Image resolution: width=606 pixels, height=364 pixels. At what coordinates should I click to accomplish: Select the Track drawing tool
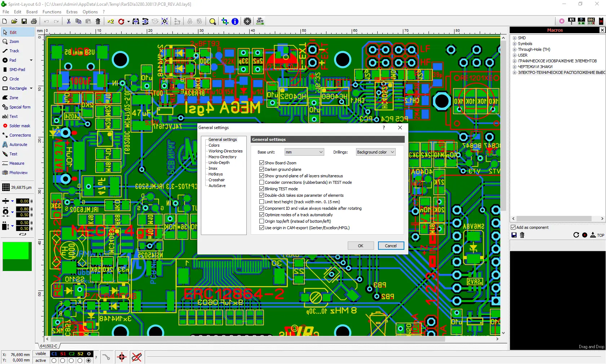(x=14, y=51)
